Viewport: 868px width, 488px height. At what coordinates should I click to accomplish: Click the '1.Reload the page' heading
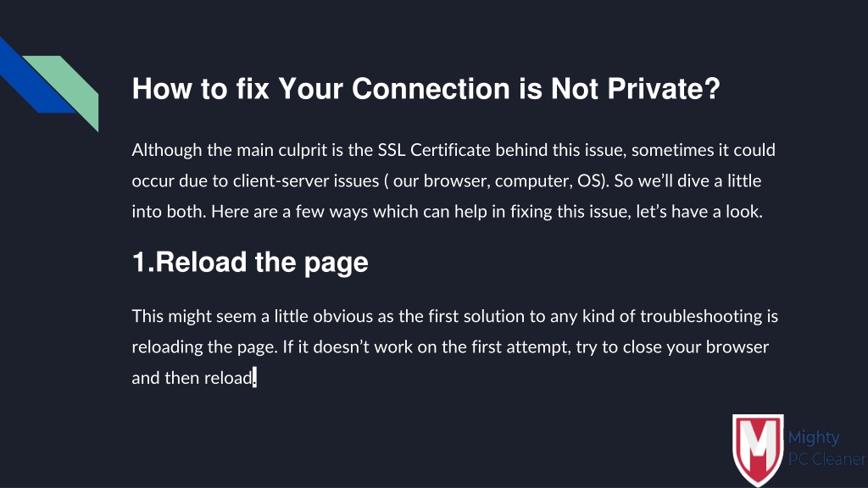tap(250, 263)
